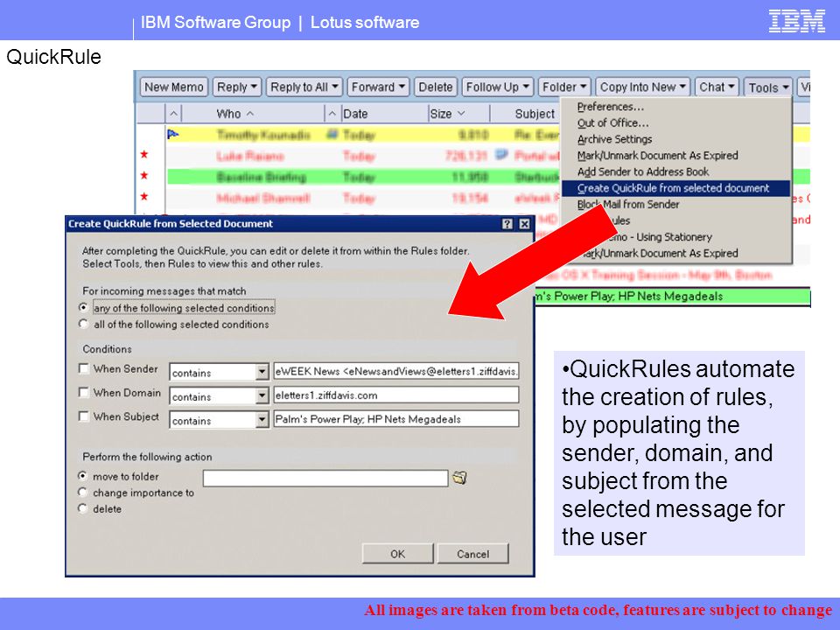
Task: Open the Reply to All dropdown
Action: 304,87
